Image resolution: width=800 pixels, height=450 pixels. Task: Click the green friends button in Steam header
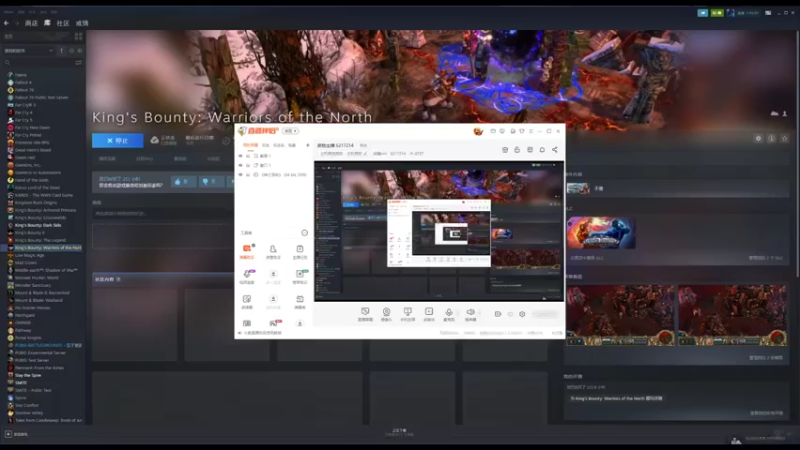point(717,13)
